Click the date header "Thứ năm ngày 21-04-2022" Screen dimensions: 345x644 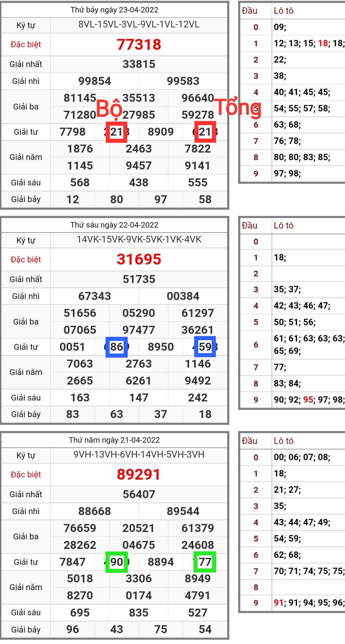coord(114,440)
